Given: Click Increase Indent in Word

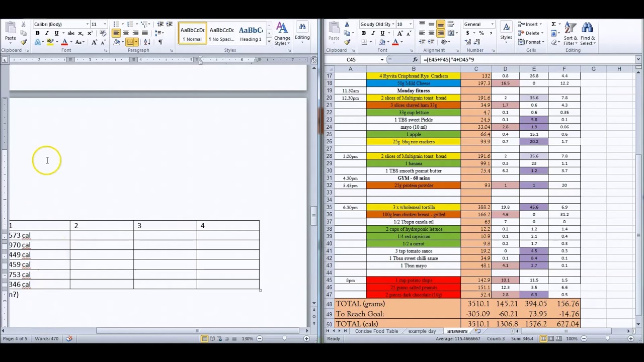Looking at the screenshot, I should tap(169, 24).
